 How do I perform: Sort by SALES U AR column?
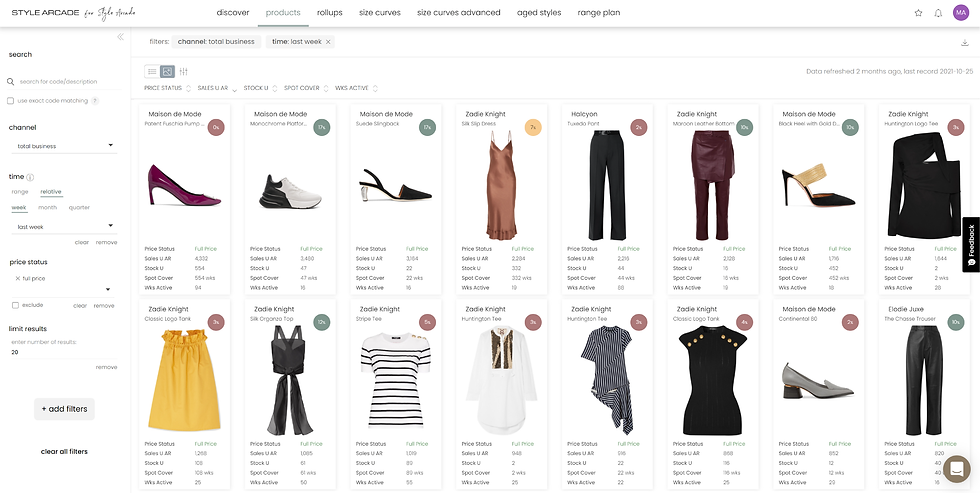click(217, 88)
